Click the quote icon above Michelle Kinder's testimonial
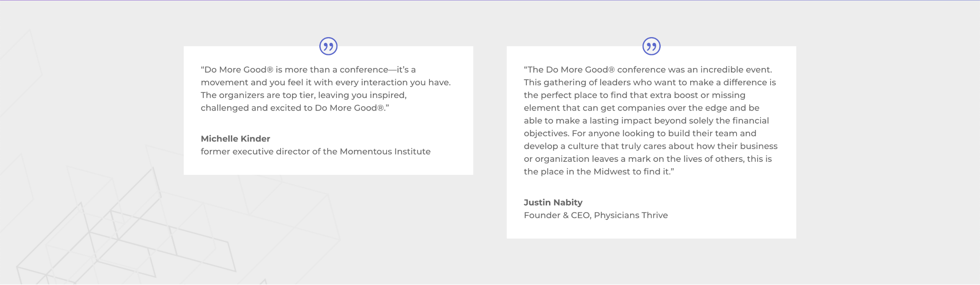Image resolution: width=980 pixels, height=285 pixels. 328,46
